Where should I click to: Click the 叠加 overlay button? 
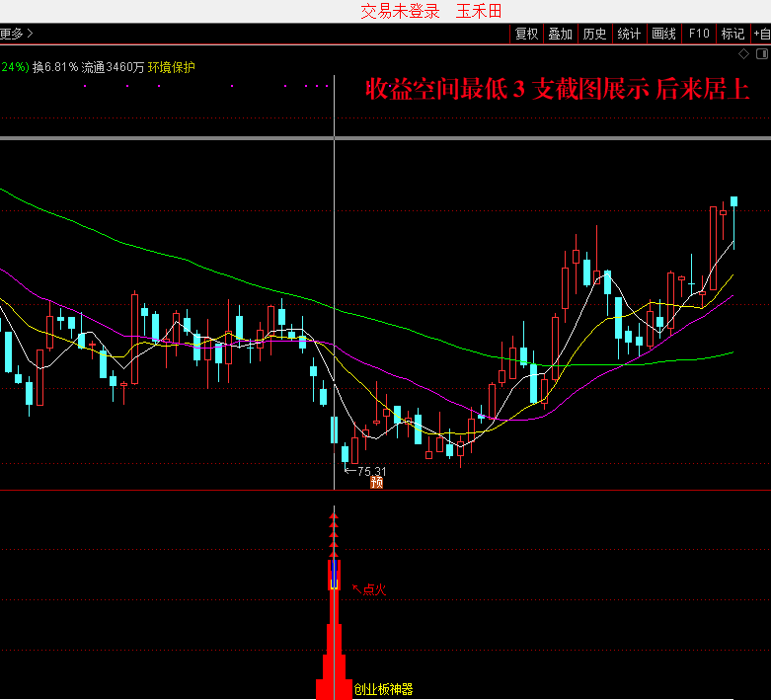[x=560, y=34]
